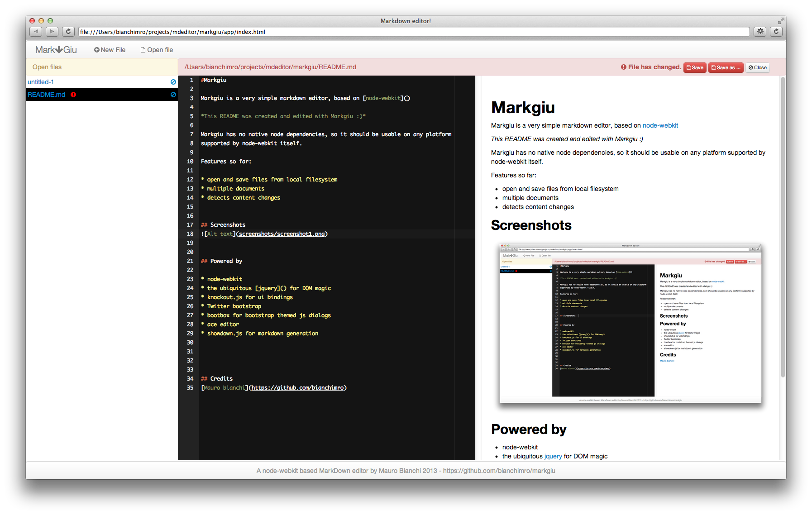Go back with the browser back arrow

pos(36,31)
